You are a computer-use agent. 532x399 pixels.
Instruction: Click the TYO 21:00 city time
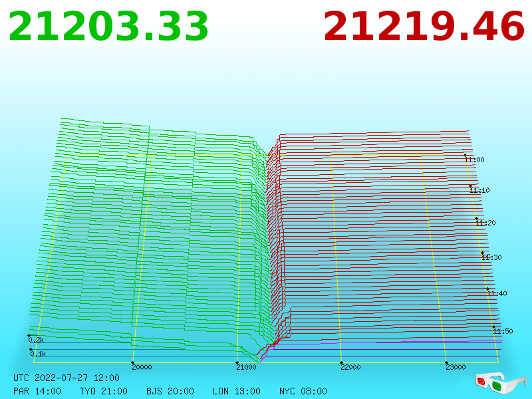[x=104, y=391]
